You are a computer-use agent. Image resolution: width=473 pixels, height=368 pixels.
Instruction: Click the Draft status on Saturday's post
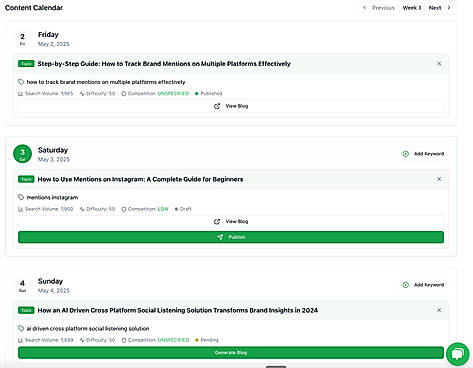[183, 209]
